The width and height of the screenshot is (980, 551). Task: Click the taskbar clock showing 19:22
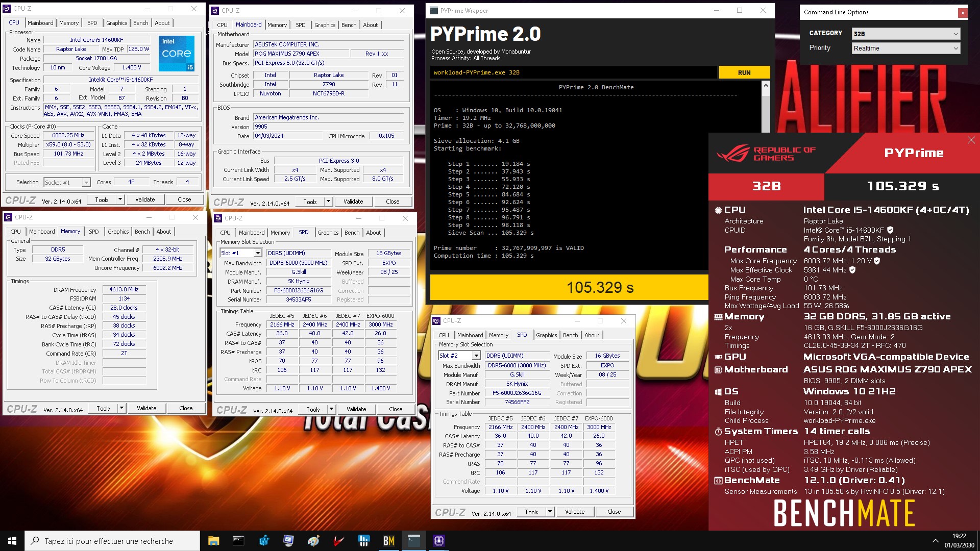point(959,541)
